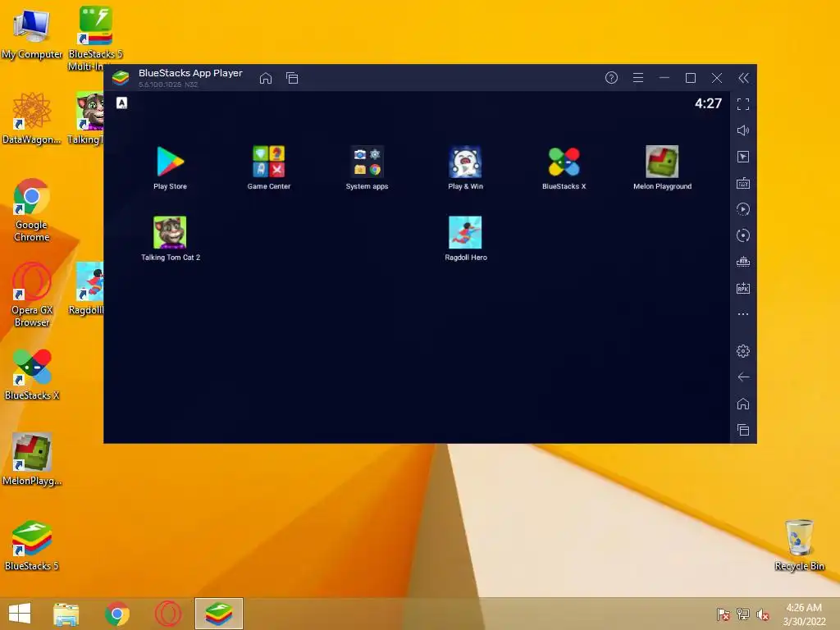
Task: Click the Install APK sidebar icon
Action: [743, 288]
